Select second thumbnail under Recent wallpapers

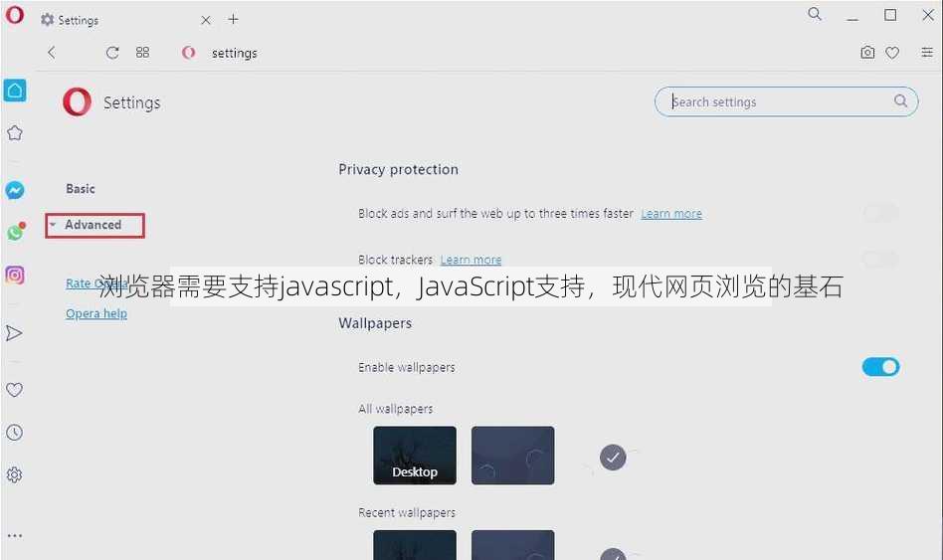point(513,545)
